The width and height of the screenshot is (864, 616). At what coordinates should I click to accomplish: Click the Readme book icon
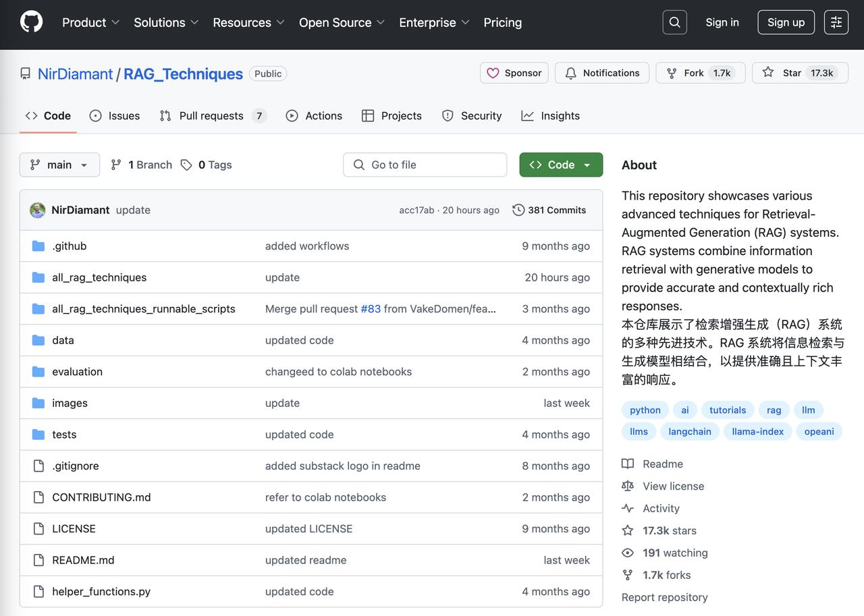628,464
